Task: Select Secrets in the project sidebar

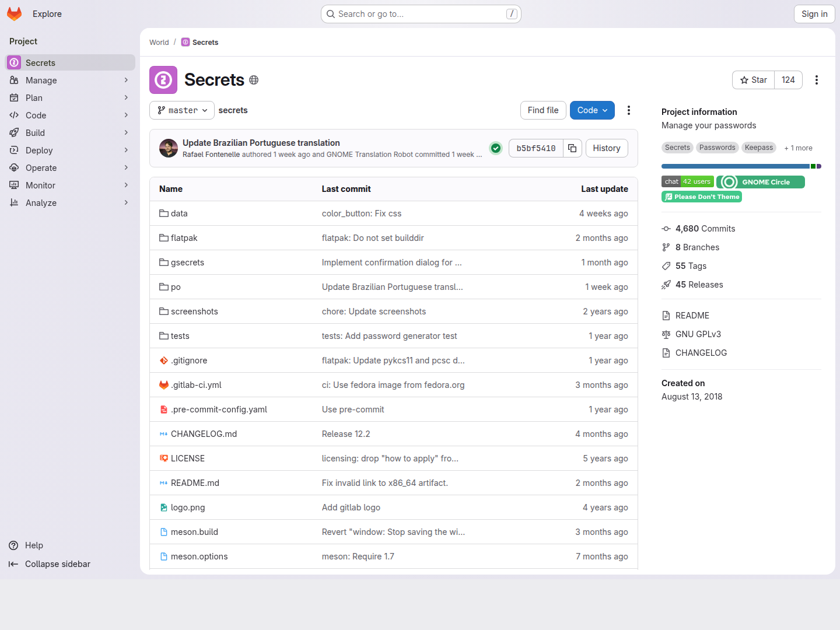Action: [x=70, y=62]
